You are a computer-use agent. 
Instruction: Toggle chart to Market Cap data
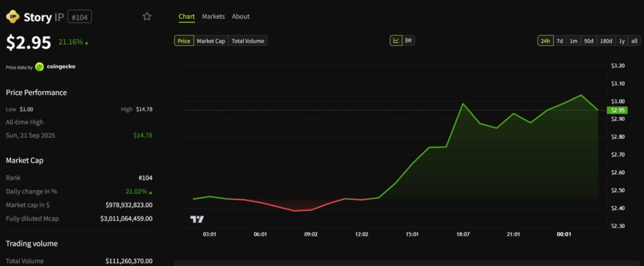pyautogui.click(x=211, y=41)
